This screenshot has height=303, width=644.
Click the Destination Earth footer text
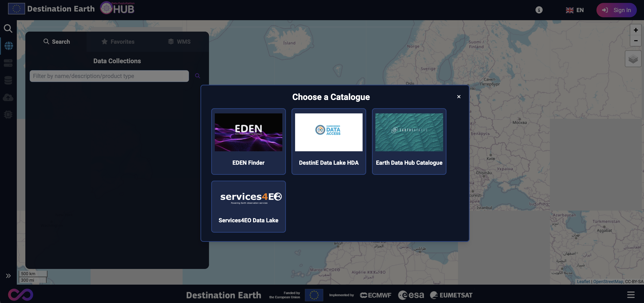pos(224,295)
